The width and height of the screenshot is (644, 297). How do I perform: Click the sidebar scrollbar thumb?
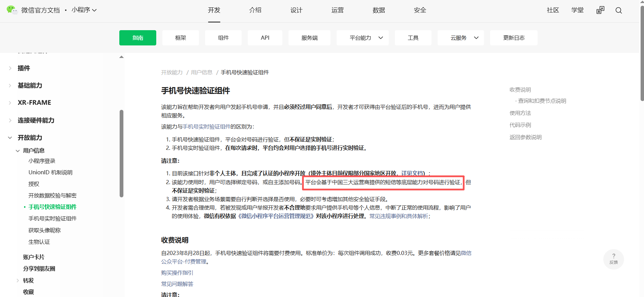click(121, 153)
